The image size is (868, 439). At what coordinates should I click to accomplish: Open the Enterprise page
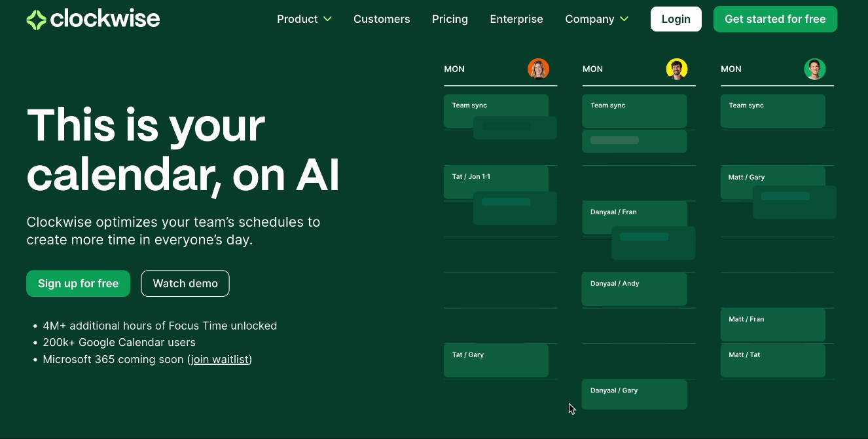coord(516,19)
